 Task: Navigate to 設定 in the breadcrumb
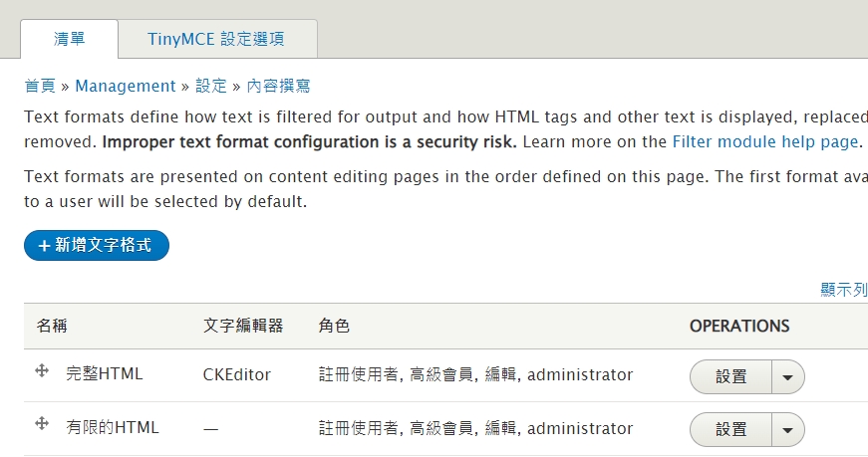pos(211,86)
